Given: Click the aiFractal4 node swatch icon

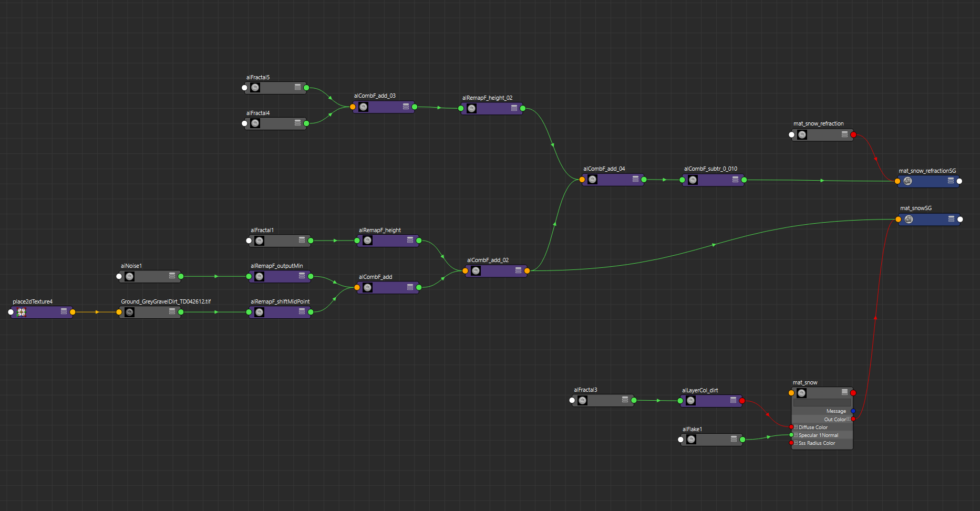Looking at the screenshot, I should (x=255, y=123).
